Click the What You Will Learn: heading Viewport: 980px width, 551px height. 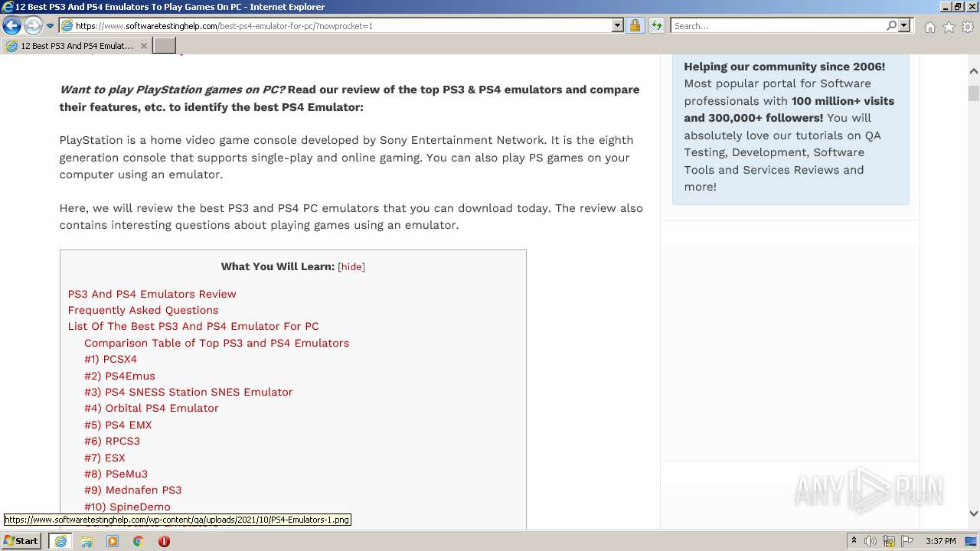278,267
